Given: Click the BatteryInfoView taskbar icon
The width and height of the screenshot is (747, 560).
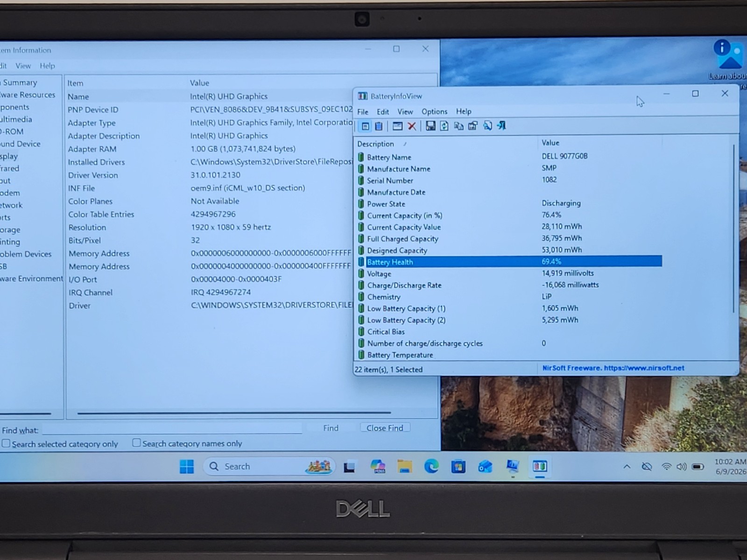Looking at the screenshot, I should (540, 466).
